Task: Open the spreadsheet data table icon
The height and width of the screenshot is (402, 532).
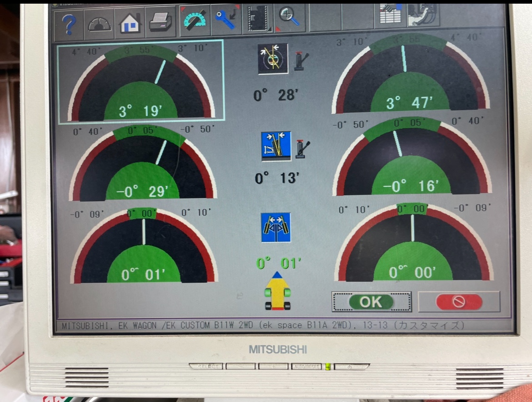Action: (x=390, y=15)
